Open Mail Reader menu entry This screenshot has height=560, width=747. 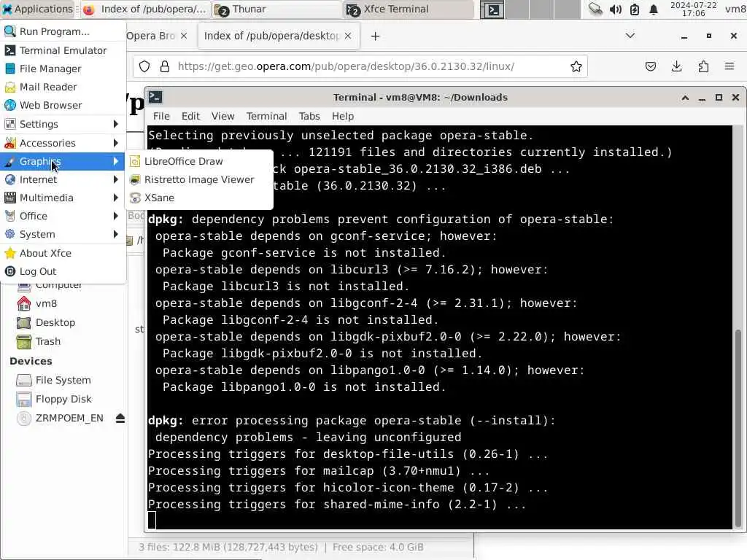click(x=63, y=87)
